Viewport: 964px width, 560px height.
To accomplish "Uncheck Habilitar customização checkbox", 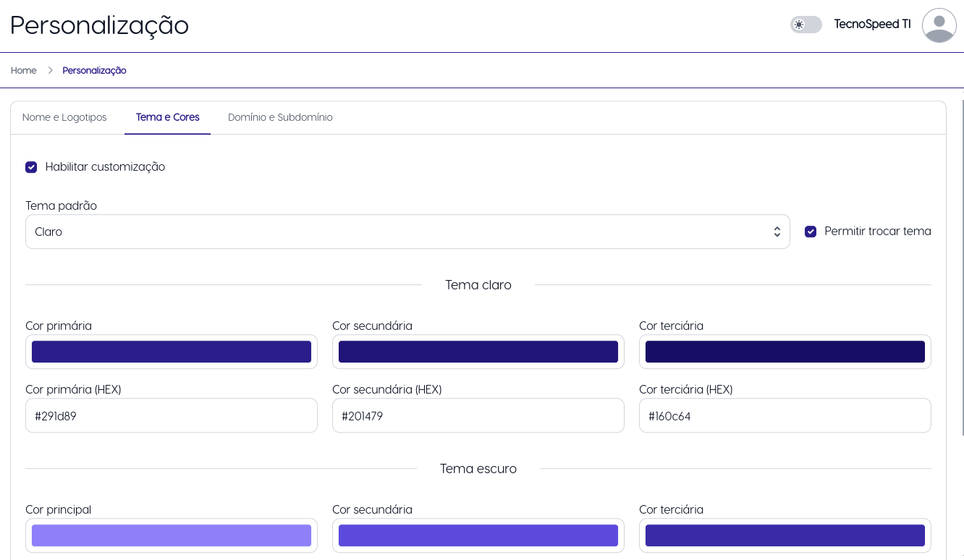I will [31, 167].
